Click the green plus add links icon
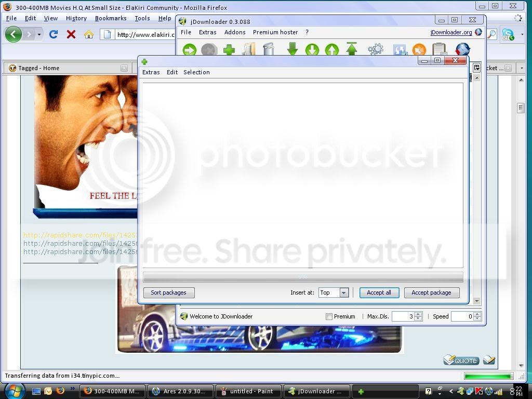532x399 pixels. pos(229,50)
